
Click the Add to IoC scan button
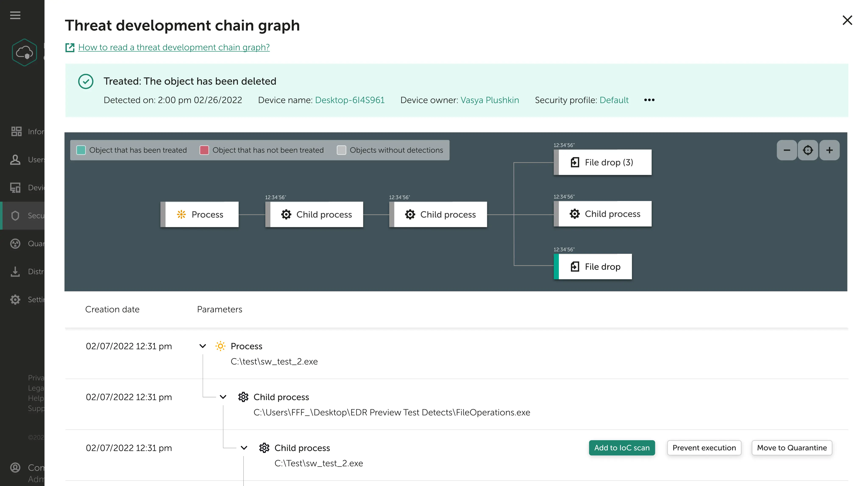point(622,448)
